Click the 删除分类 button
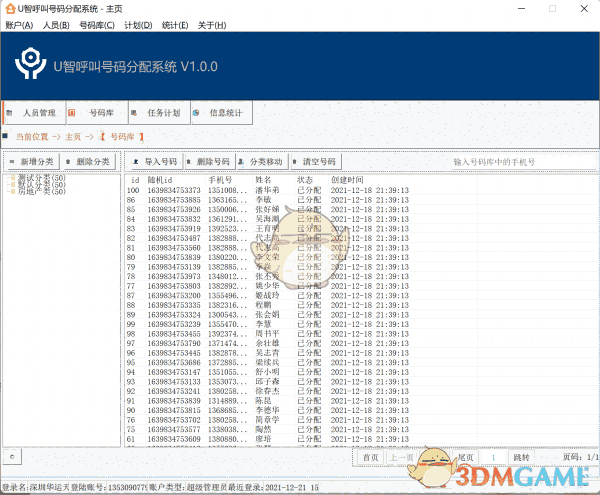Image resolution: width=600 pixels, height=495 pixels. (x=89, y=162)
